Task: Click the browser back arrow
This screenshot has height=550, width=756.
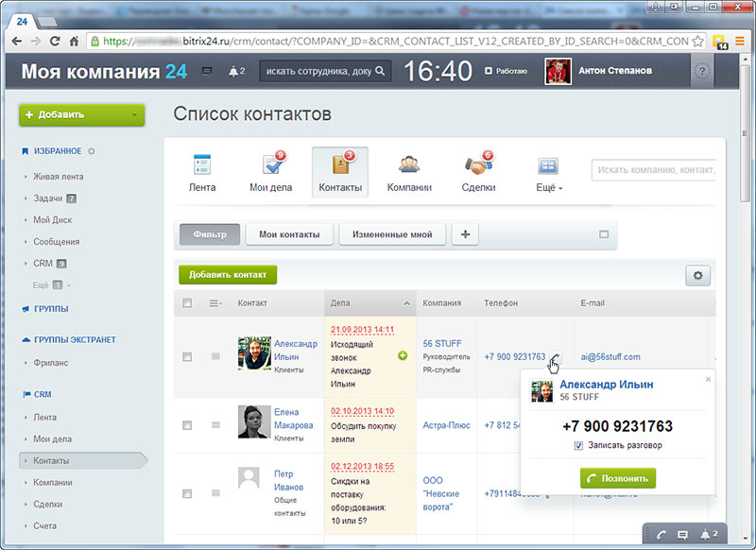Action: pos(17,42)
